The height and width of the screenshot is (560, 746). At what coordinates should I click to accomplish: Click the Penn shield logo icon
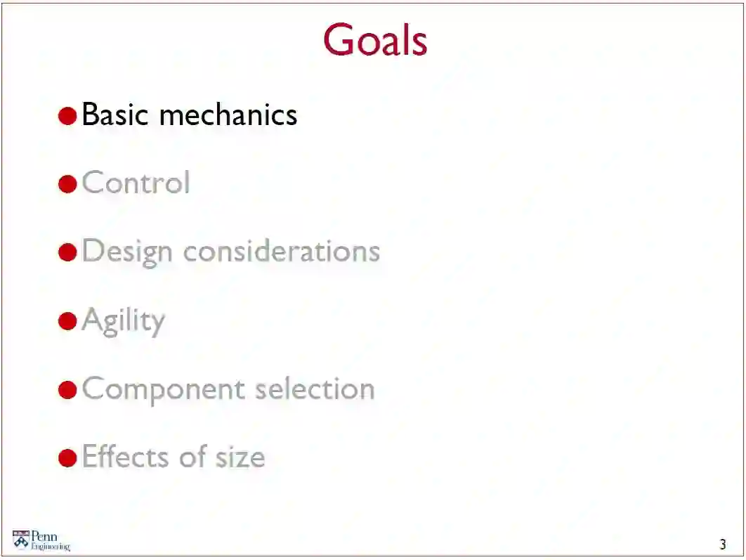click(x=21, y=540)
